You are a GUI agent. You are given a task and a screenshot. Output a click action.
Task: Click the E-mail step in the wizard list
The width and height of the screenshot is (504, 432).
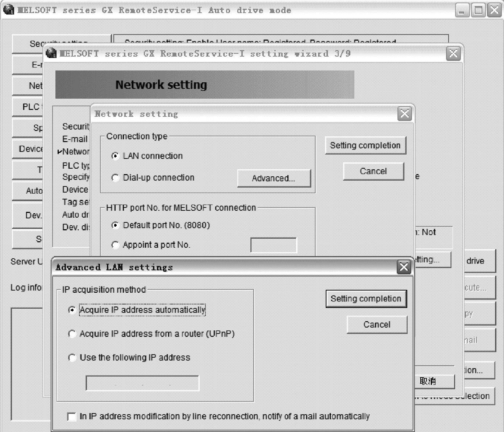coord(75,139)
